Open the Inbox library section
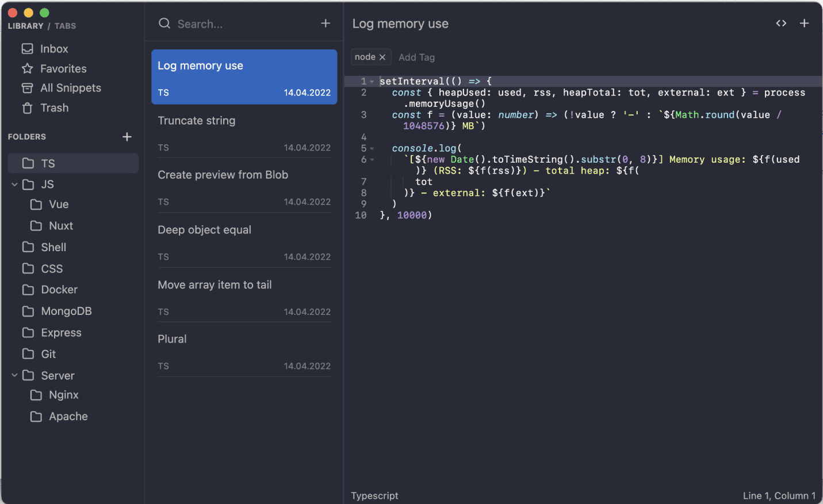823x504 pixels. tap(53, 49)
